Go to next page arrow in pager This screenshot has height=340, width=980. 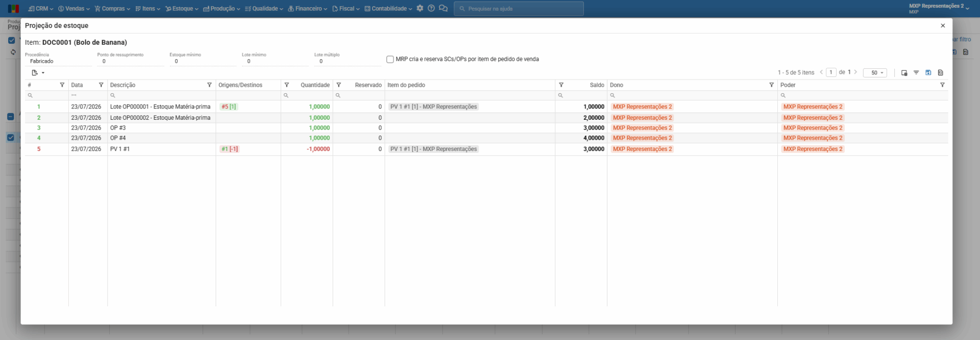(x=855, y=72)
